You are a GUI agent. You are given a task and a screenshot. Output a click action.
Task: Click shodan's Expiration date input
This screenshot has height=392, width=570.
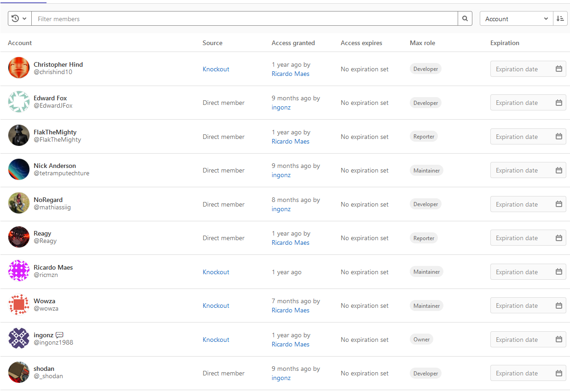pos(528,373)
